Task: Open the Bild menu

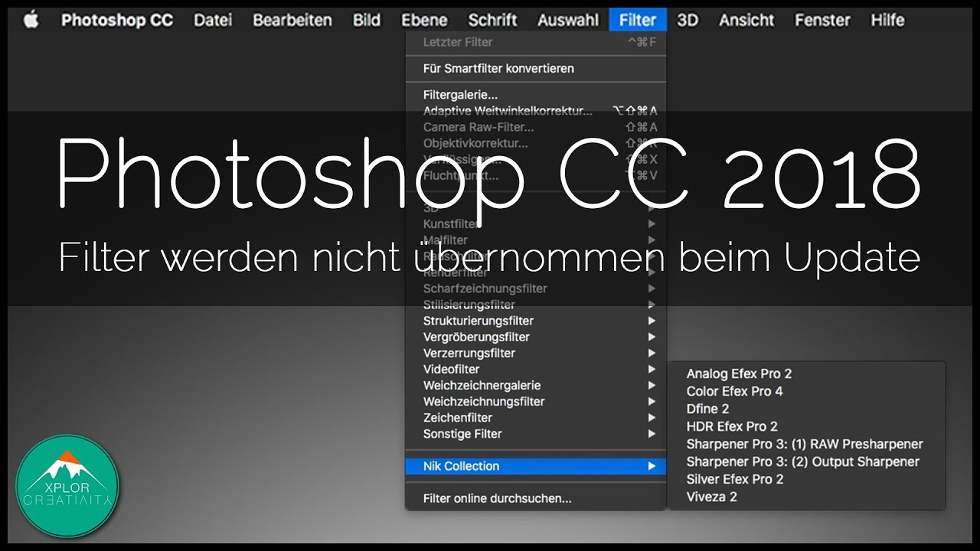Action: coord(367,20)
